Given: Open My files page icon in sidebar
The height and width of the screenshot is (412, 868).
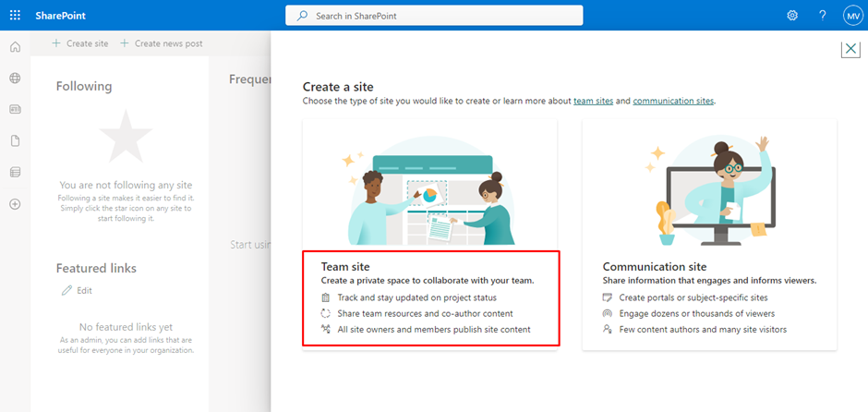Looking at the screenshot, I should [x=15, y=141].
